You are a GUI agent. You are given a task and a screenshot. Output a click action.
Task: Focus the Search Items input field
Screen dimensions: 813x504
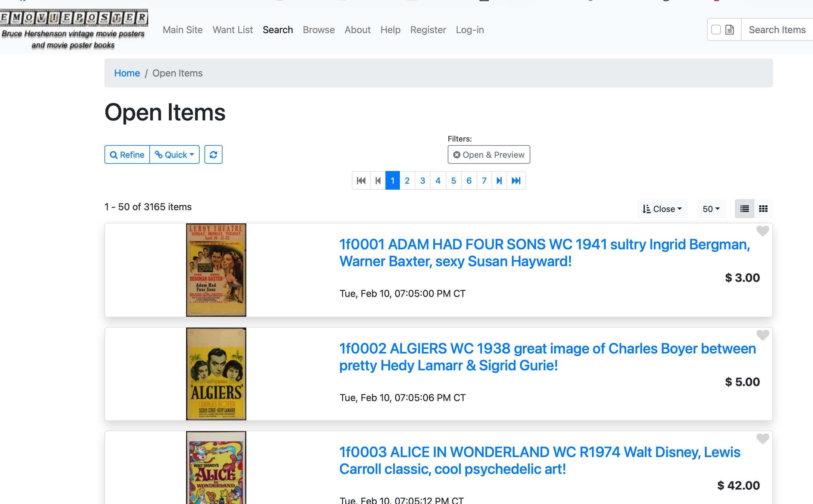[x=777, y=30]
